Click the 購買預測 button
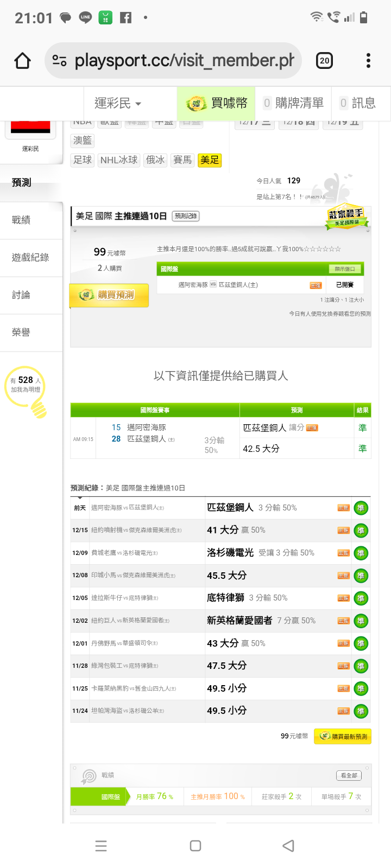This screenshot has width=391, height=868. click(109, 295)
